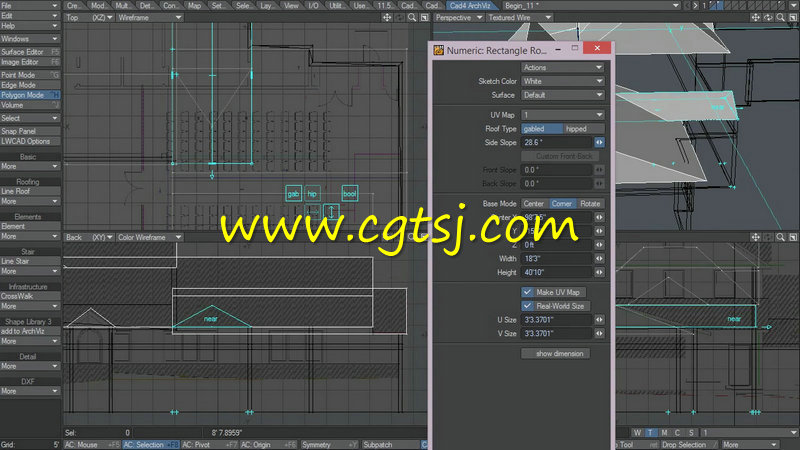800x450 pixels.
Task: Click the Height input field
Action: tap(557, 272)
